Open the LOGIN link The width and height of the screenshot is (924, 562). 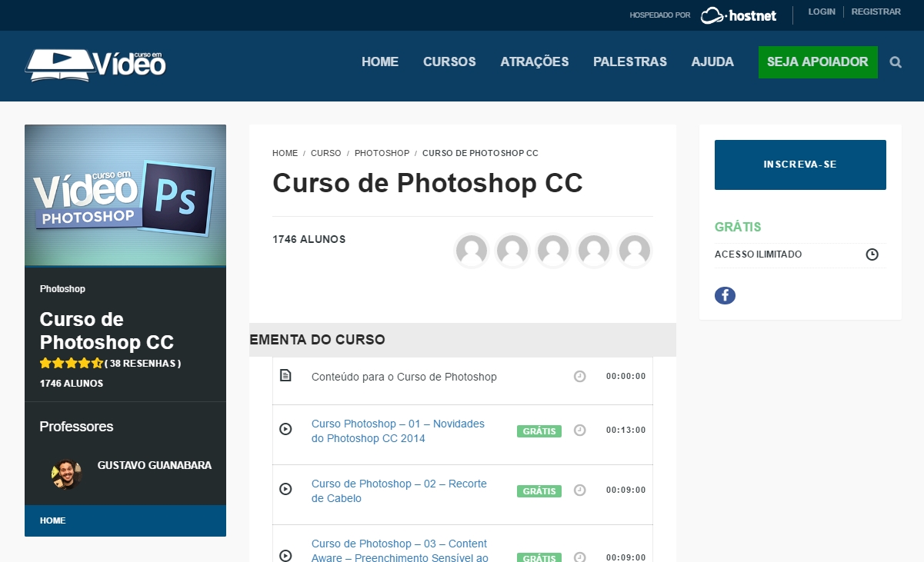[822, 12]
